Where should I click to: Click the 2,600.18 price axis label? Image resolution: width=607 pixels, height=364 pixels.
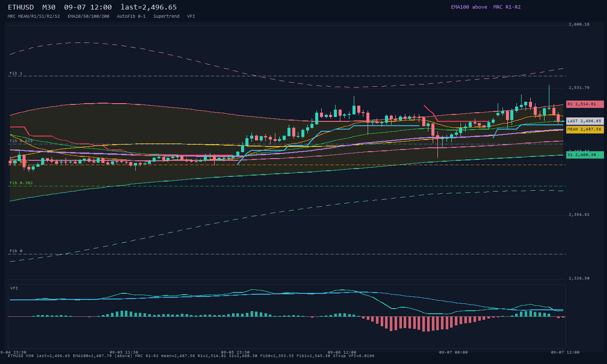coord(579,24)
